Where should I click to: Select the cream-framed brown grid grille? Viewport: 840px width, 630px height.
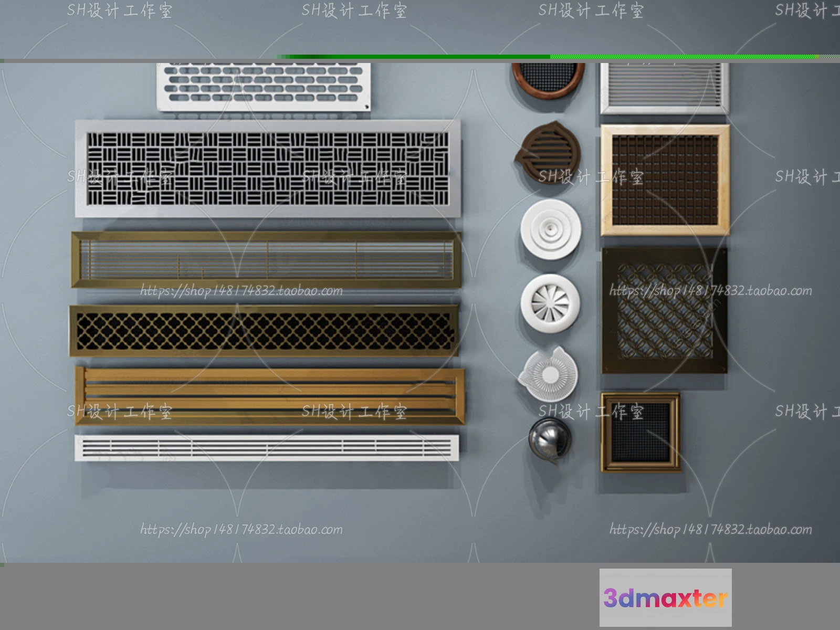coord(665,180)
